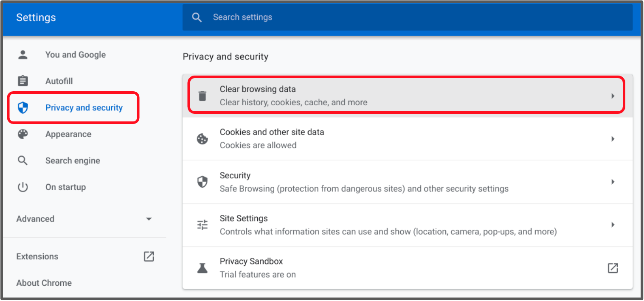
Task: Click the external link icon beside Extensions
Action: (149, 256)
